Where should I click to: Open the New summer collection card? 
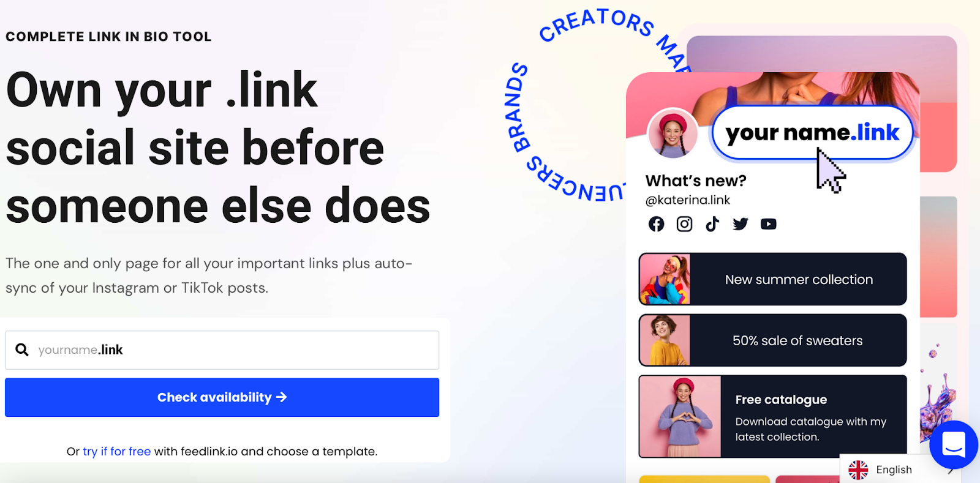[772, 279]
